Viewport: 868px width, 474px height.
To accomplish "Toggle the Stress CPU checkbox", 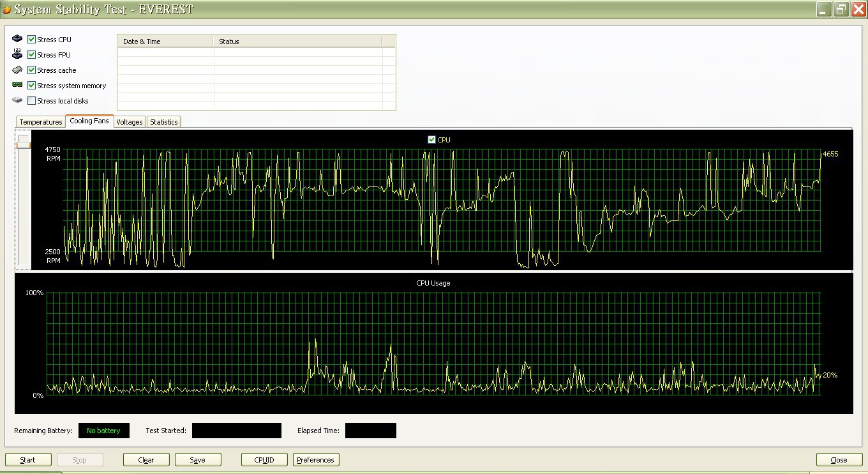I will pyautogui.click(x=31, y=40).
